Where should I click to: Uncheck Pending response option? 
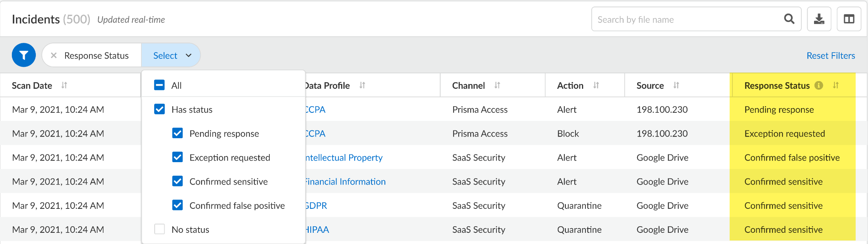(177, 133)
